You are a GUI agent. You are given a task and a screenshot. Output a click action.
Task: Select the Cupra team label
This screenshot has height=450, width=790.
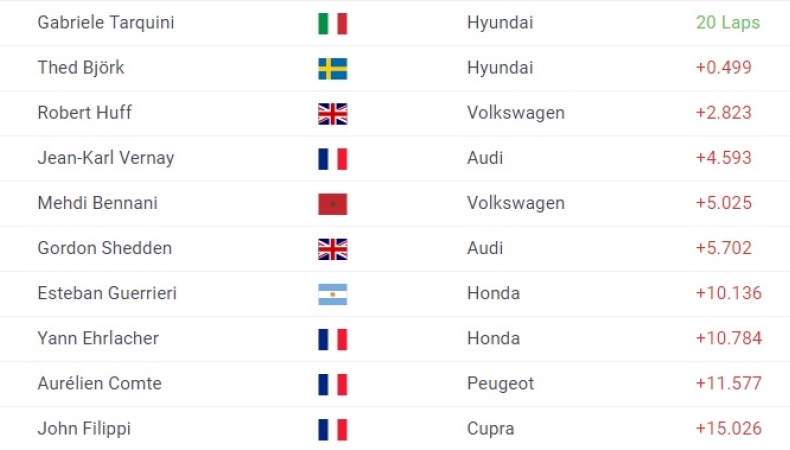click(490, 429)
